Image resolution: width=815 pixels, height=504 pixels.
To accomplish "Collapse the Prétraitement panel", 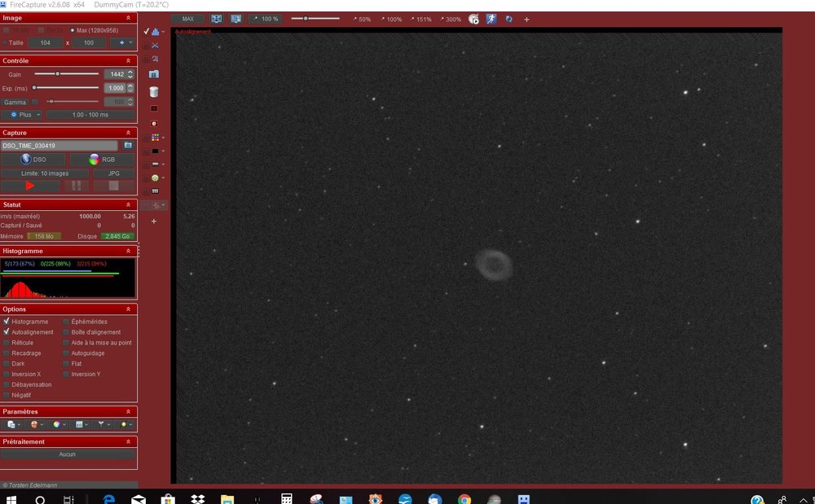I will click(129, 442).
